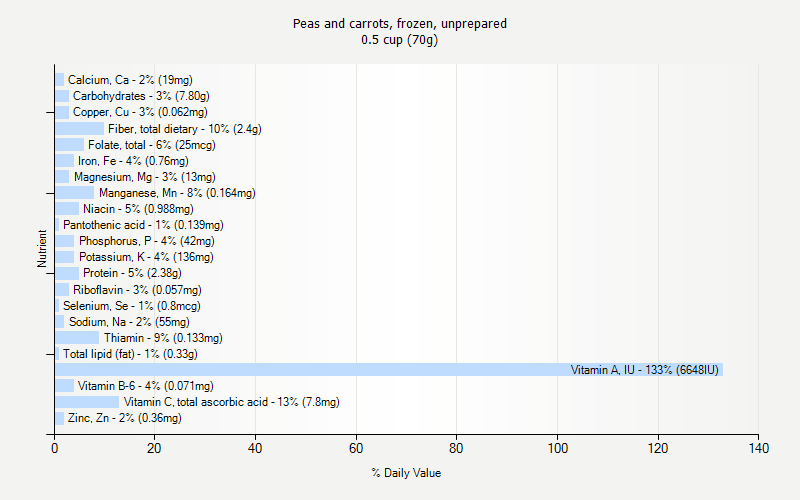Select the 'Selenium, Se - 1% (0.8mcg)' label
The height and width of the screenshot is (500, 800).
coord(132,306)
